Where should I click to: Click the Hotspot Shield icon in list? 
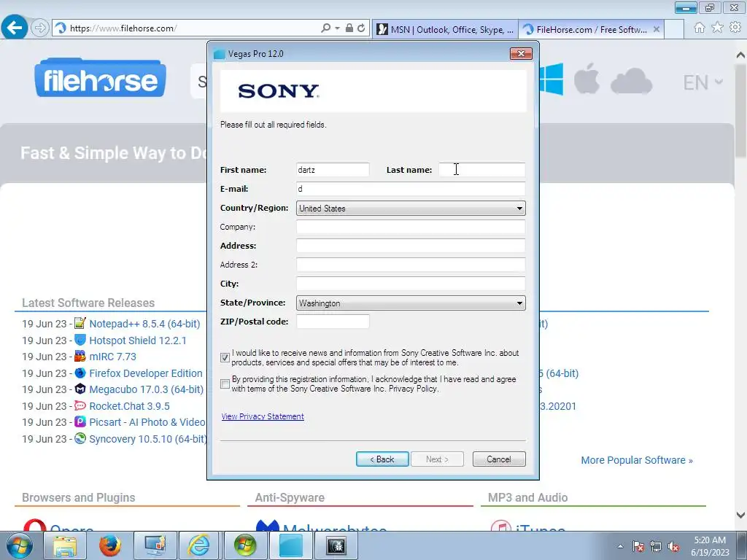click(x=80, y=340)
